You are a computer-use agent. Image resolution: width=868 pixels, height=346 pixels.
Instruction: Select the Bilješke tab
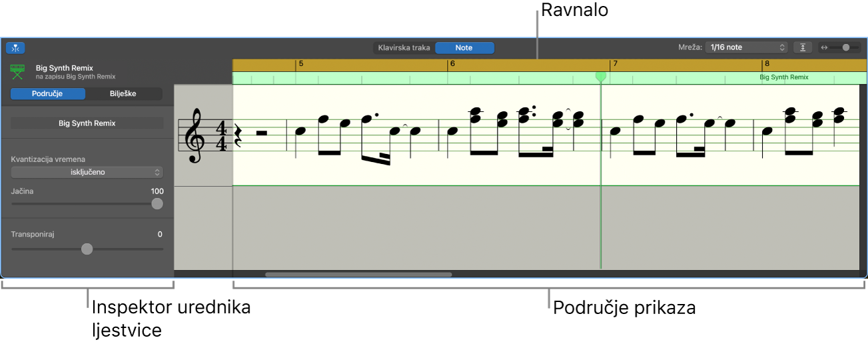tap(123, 93)
